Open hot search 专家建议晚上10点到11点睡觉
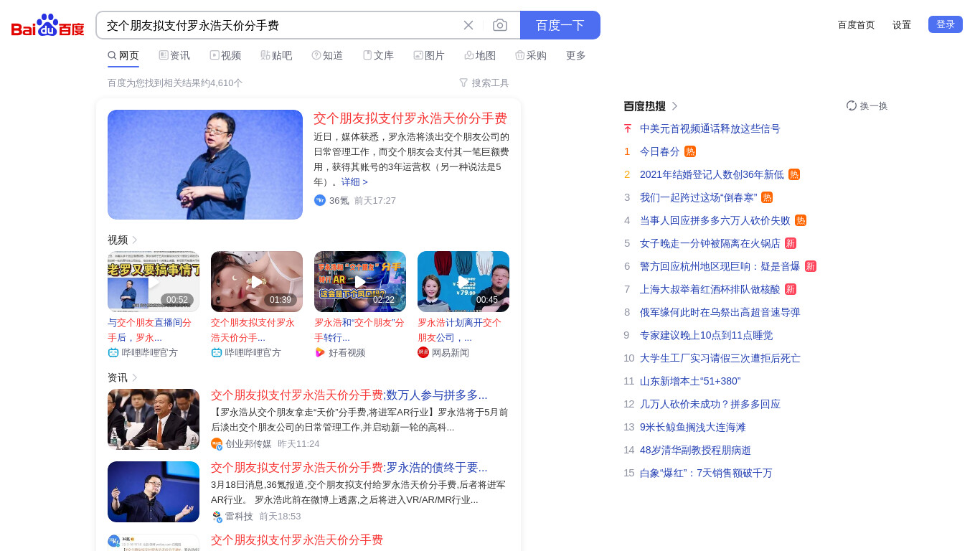Screen dimensions: 980x551 [707, 335]
